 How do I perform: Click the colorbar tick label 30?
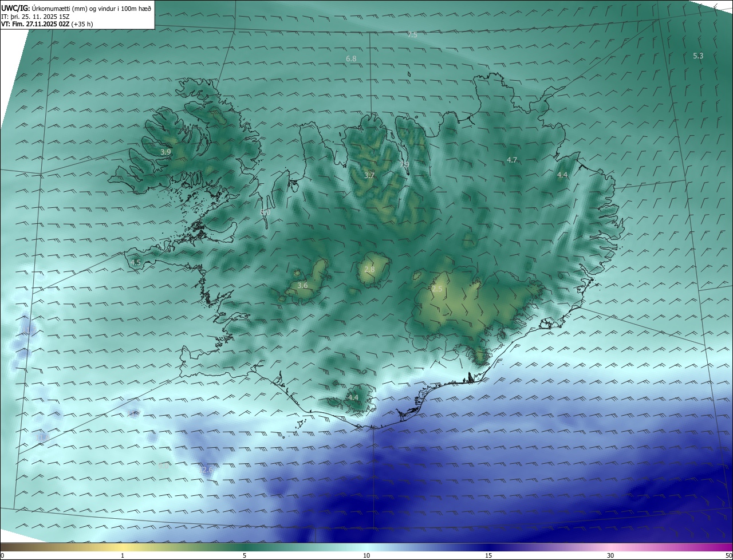[x=610, y=555]
